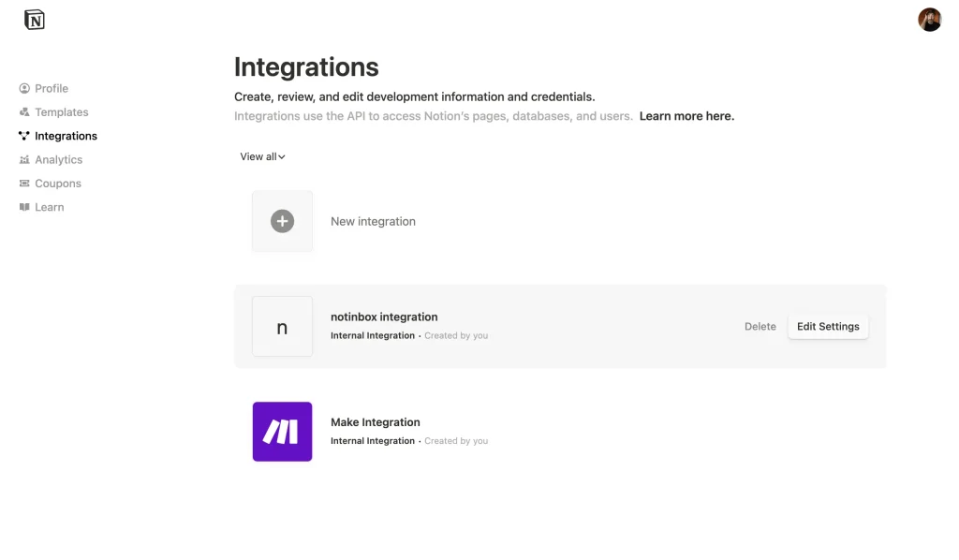Click the New integration label
The width and height of the screenshot is (959, 560).
point(373,221)
